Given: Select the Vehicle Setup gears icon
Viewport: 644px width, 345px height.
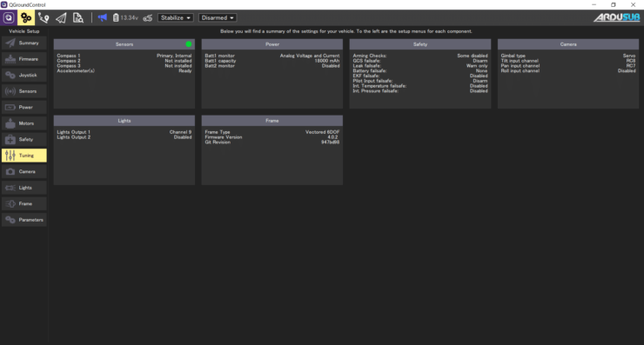Looking at the screenshot, I should 26,17.
